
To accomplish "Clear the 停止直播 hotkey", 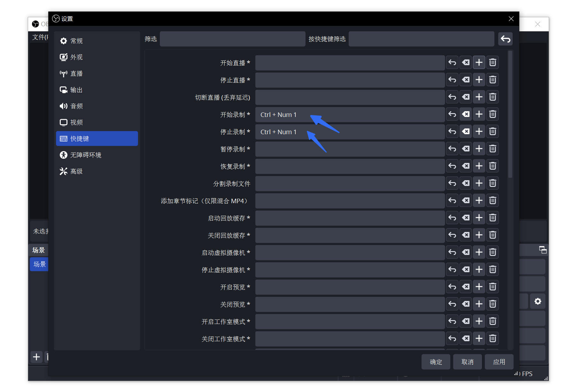I will pyautogui.click(x=466, y=80).
